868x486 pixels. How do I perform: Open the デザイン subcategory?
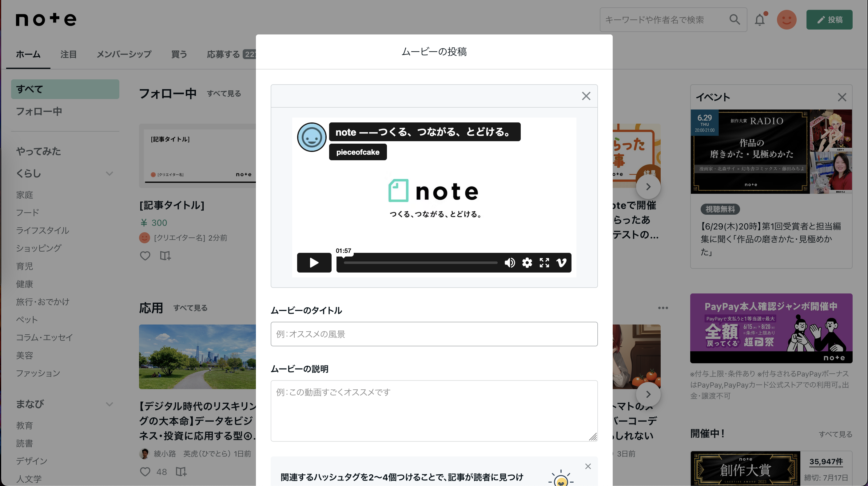coord(32,461)
